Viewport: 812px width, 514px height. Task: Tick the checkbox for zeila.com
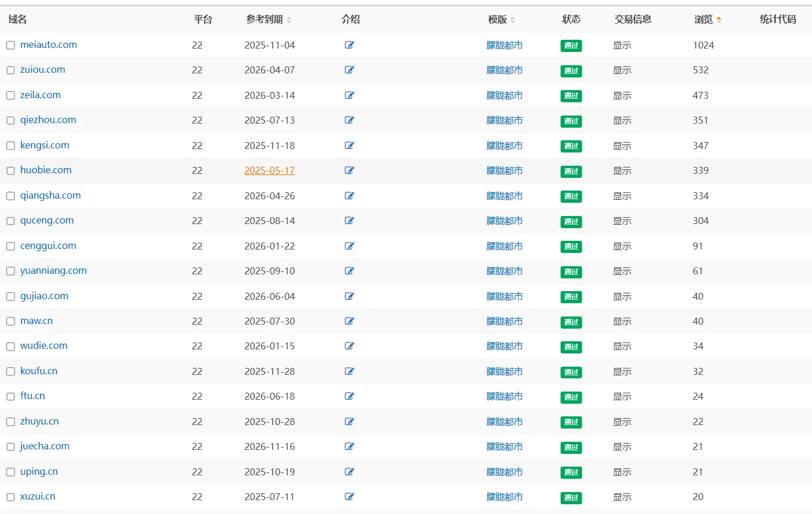click(10, 95)
